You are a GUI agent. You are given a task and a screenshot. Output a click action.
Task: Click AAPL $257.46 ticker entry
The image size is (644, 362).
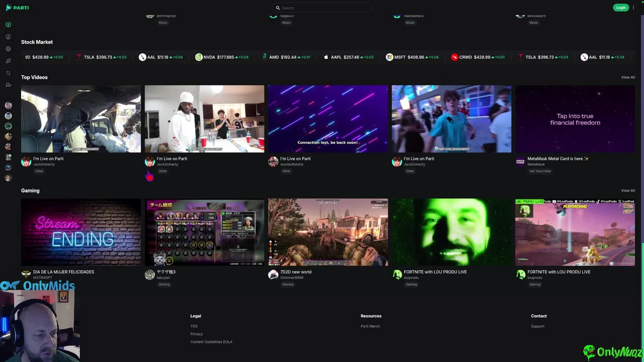point(348,57)
